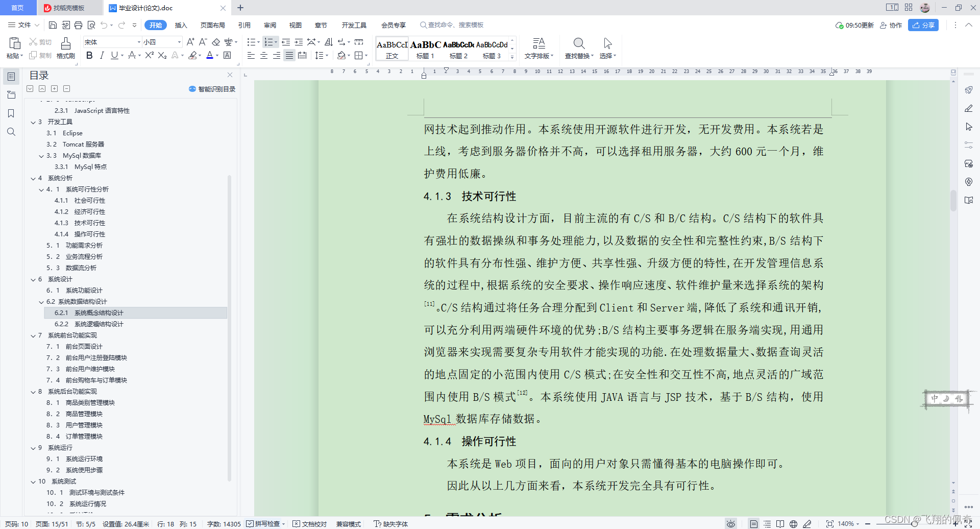The image size is (980, 529).
Task: Collapse the 3.3 MySql 数据库 node
Action: click(41, 156)
